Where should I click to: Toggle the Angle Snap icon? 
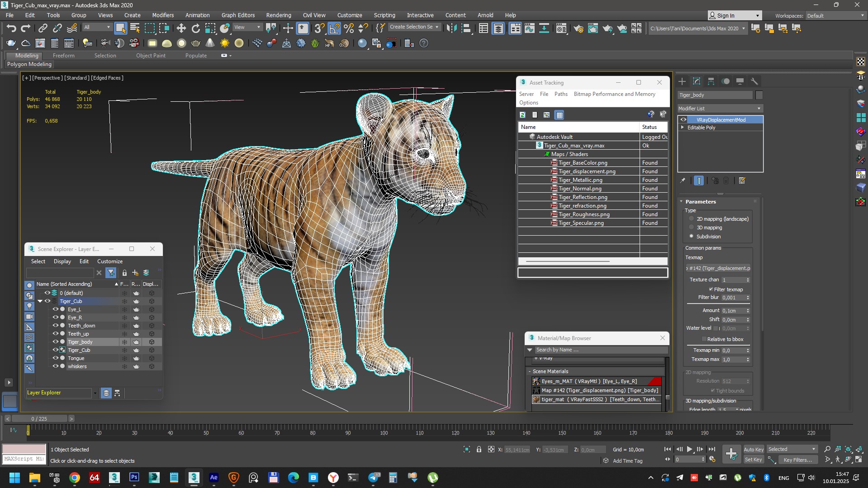(334, 28)
